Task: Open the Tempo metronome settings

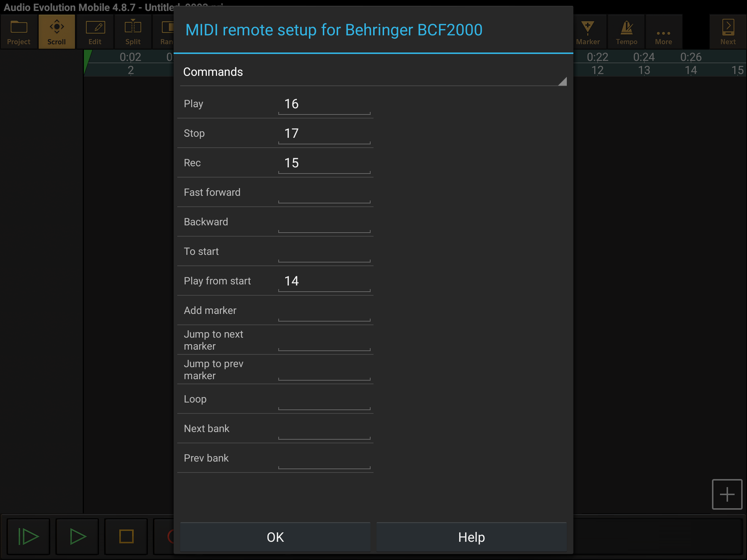Action: point(626,32)
